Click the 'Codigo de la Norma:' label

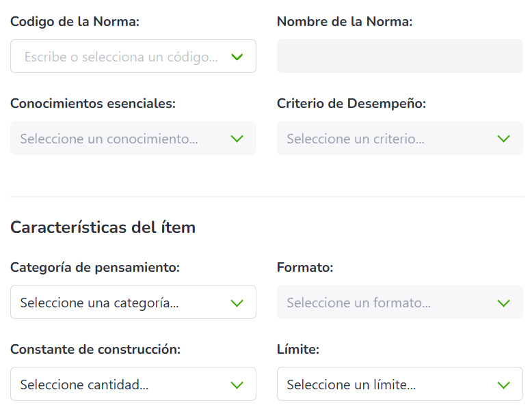[75, 22]
